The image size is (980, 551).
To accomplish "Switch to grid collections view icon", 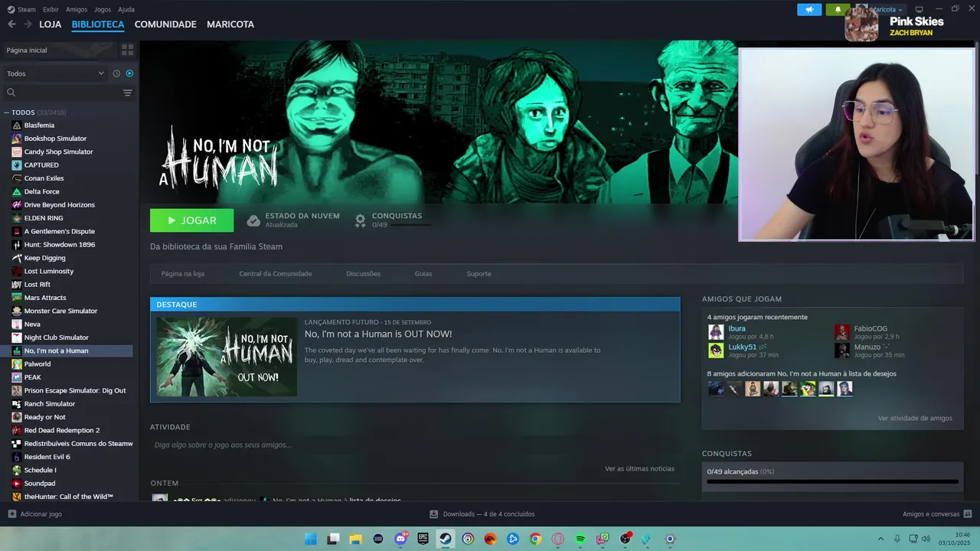I will click(x=128, y=50).
